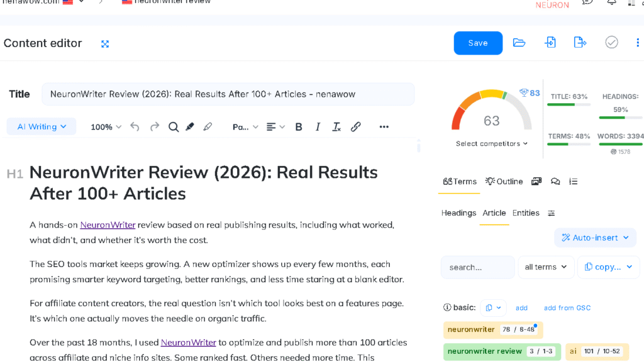Toggle italic formatting
The image size is (644, 362).
click(x=318, y=127)
